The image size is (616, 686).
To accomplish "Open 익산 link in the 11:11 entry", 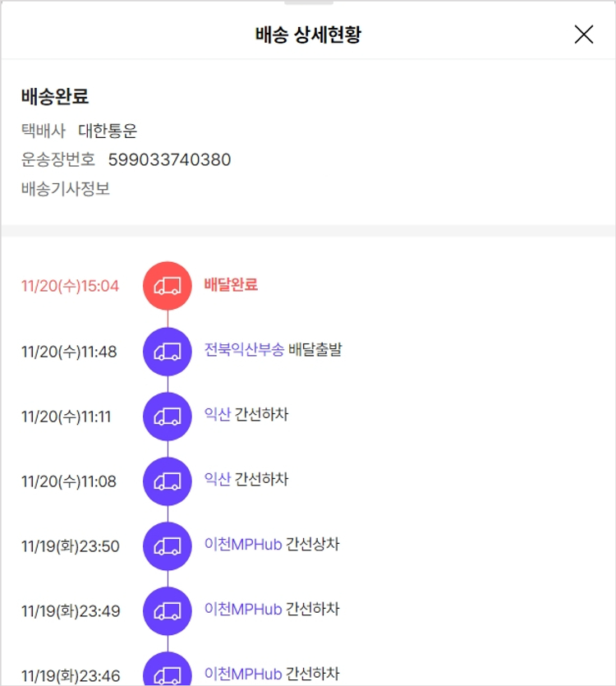I will pyautogui.click(x=218, y=415).
